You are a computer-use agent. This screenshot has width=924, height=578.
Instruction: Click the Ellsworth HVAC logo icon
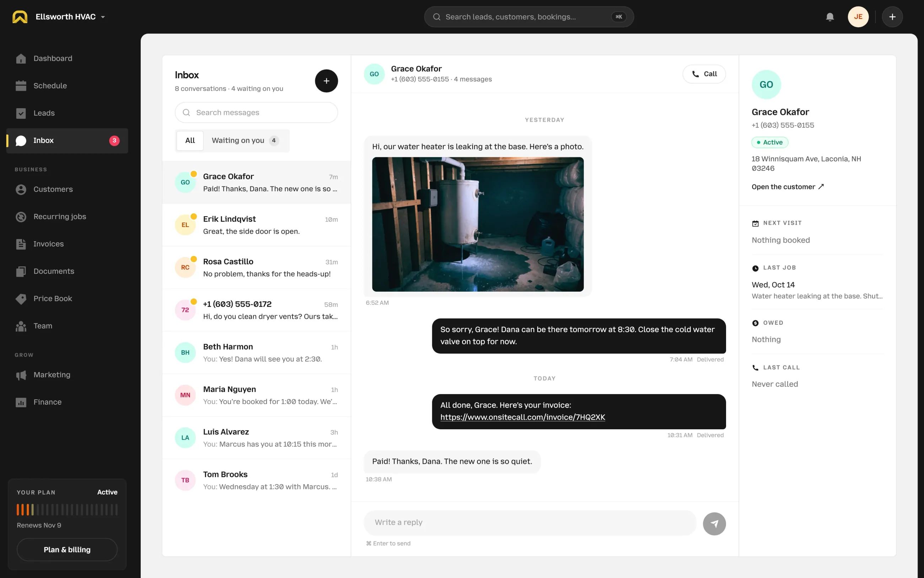point(20,17)
